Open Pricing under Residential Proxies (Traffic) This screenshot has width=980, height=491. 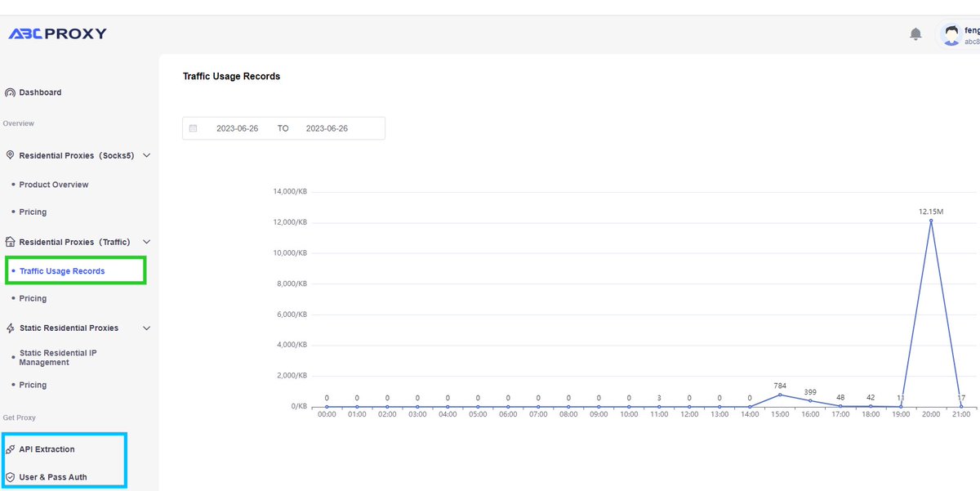point(33,298)
